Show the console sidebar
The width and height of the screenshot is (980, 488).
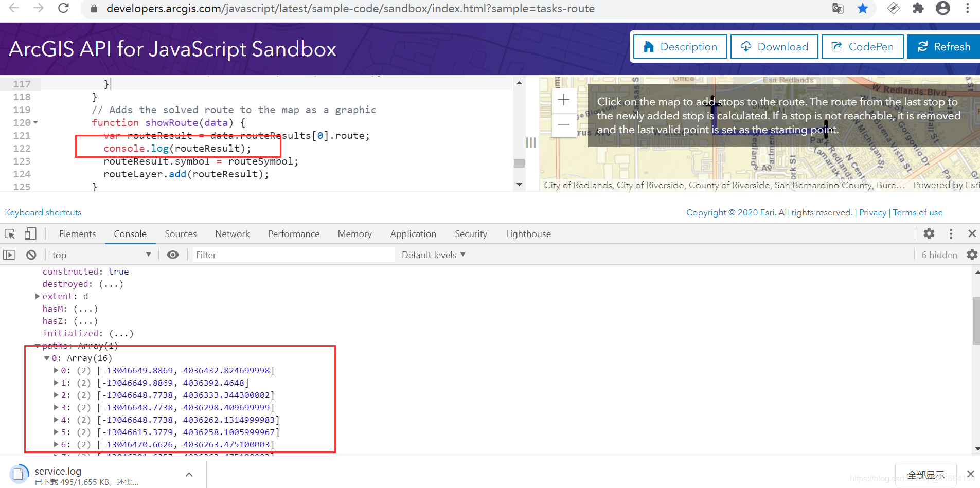[x=9, y=255]
